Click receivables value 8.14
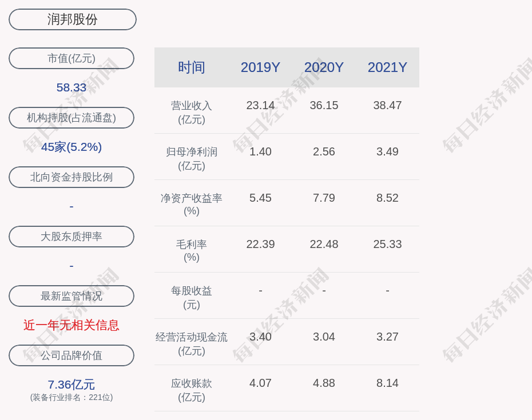Screen dimensions: 532x420 [x=387, y=383]
